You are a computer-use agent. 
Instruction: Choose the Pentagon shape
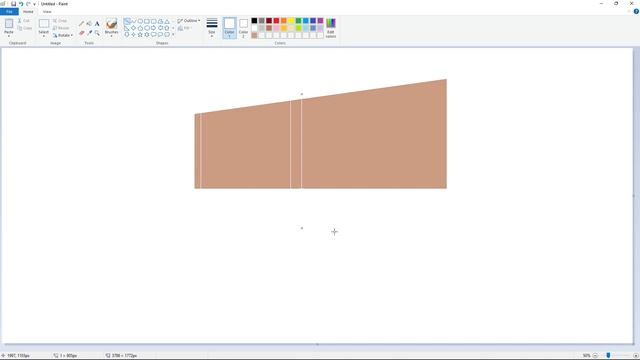pos(140,28)
